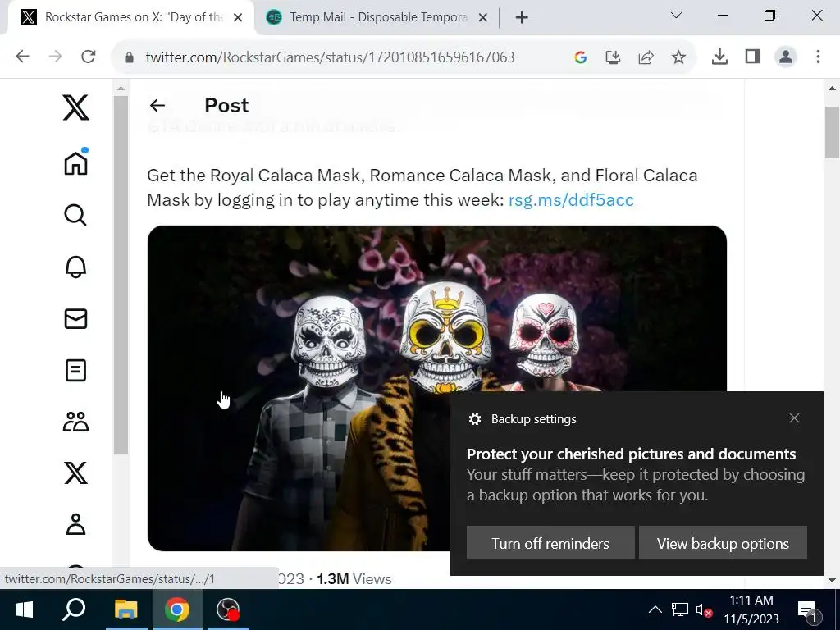Click the network icon in system tray
840x630 pixels.
[x=680, y=609]
